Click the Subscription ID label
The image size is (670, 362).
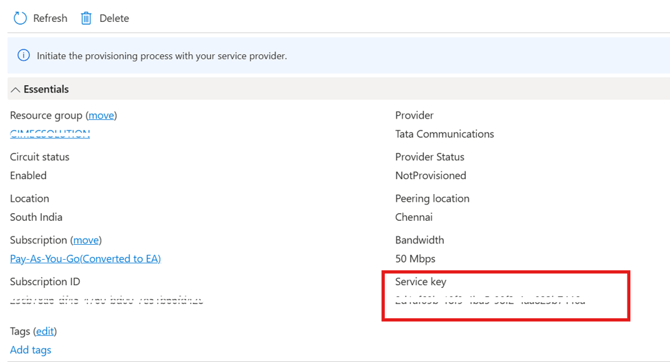(45, 282)
